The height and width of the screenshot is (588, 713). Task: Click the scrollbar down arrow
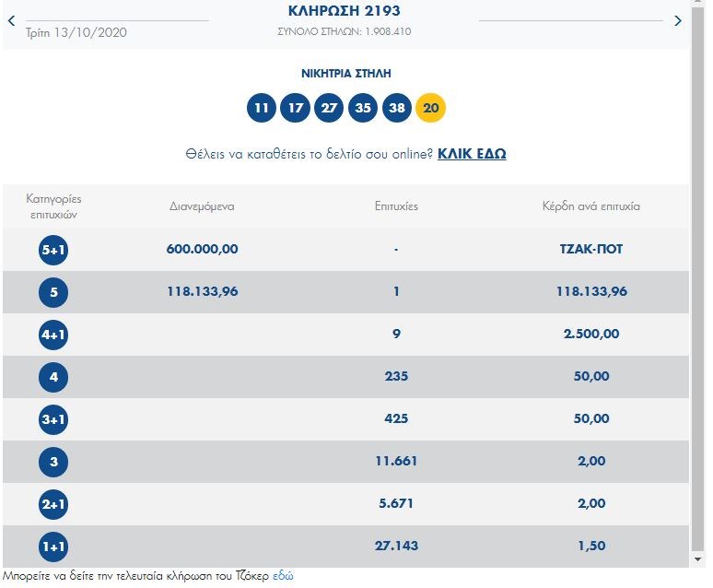coord(697,559)
